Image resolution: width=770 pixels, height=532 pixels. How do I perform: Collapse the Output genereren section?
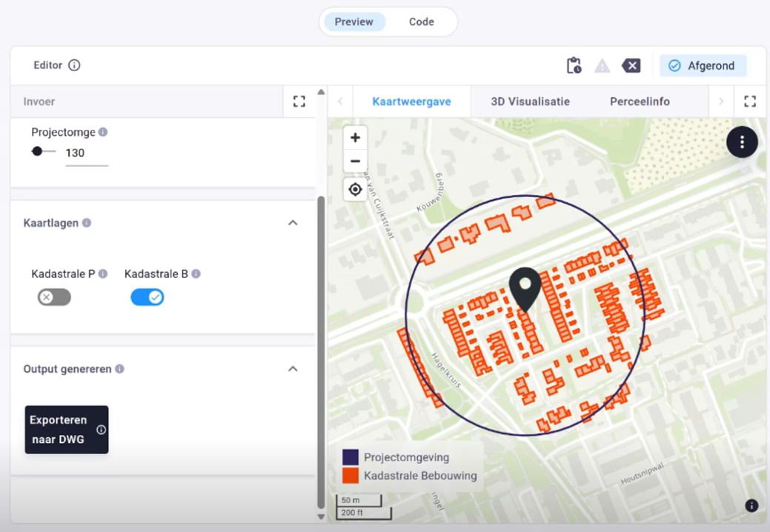click(x=293, y=369)
